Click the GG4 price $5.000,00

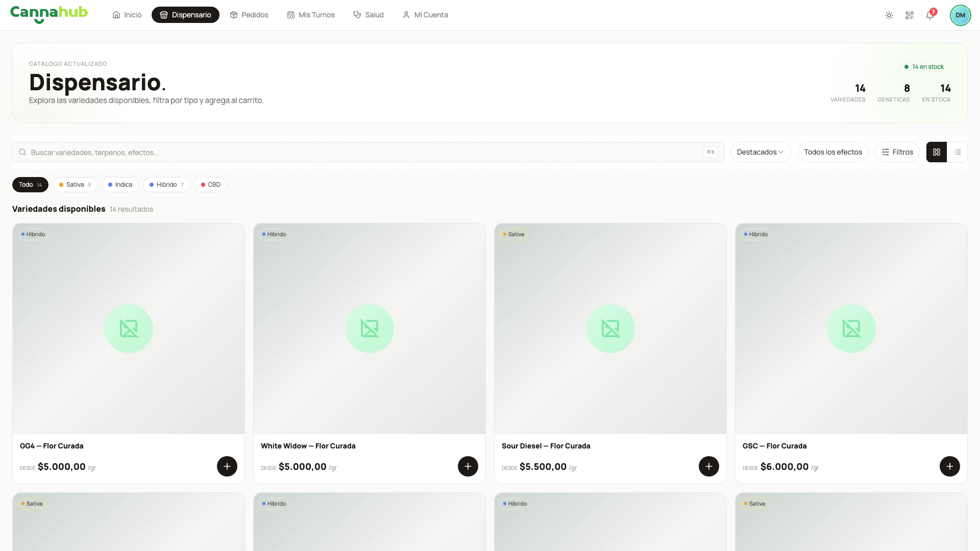62,467
